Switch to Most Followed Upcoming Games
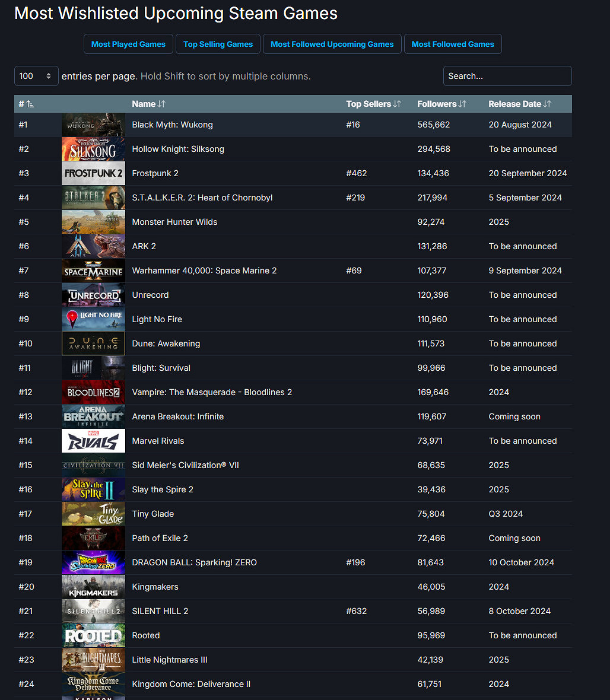 pos(332,44)
